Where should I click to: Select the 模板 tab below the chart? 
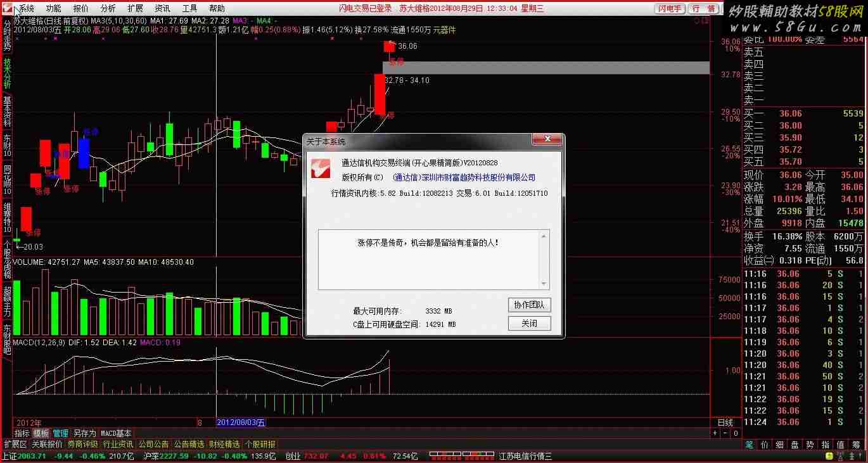pos(41,433)
